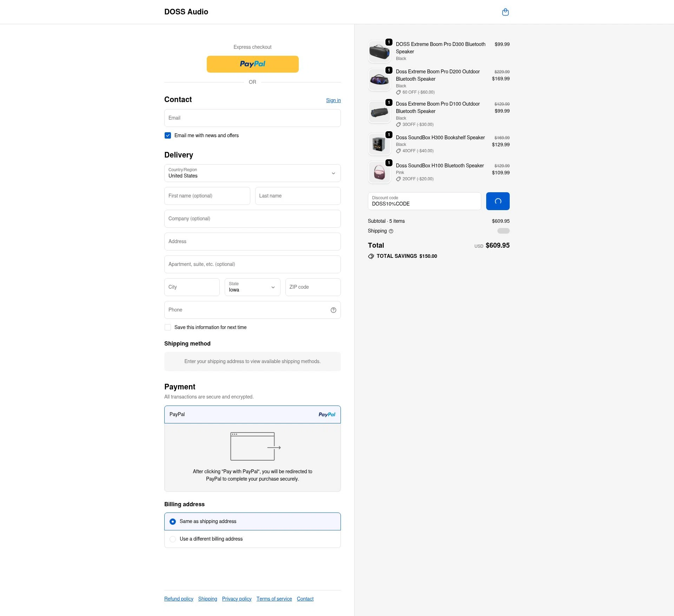Click the tag icon beside 60 OFF discount
Viewport: 674px width, 616px height.
pyautogui.click(x=398, y=92)
